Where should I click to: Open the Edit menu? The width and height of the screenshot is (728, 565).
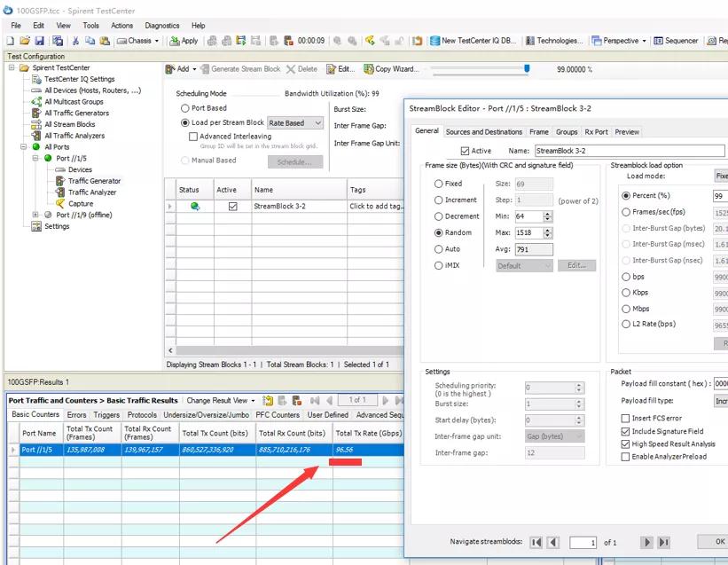click(38, 26)
